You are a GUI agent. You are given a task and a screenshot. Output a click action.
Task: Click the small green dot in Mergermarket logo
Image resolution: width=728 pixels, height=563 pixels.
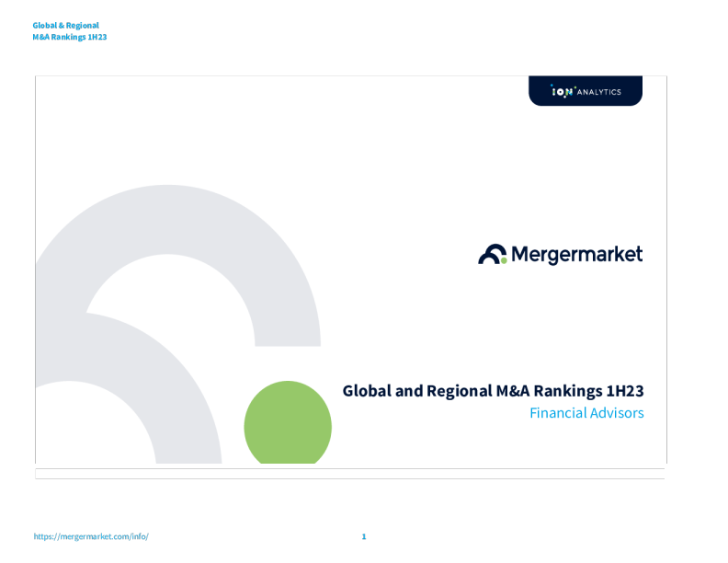(502, 260)
